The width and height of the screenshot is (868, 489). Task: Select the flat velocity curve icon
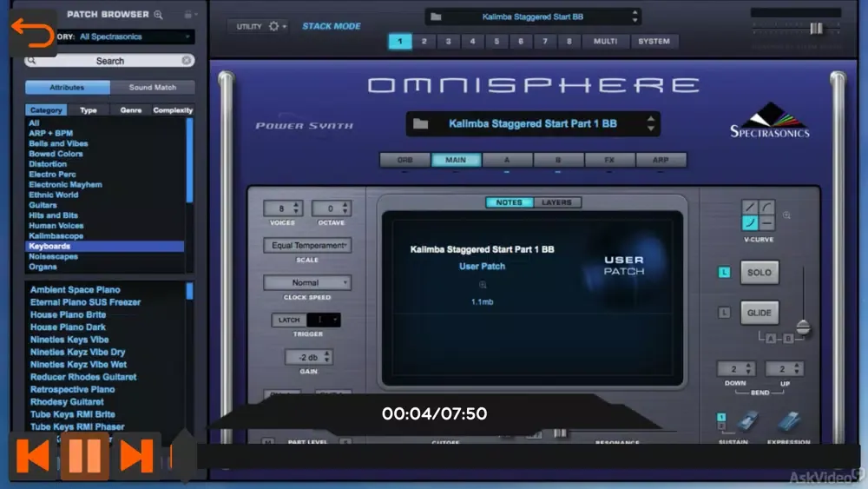click(766, 222)
